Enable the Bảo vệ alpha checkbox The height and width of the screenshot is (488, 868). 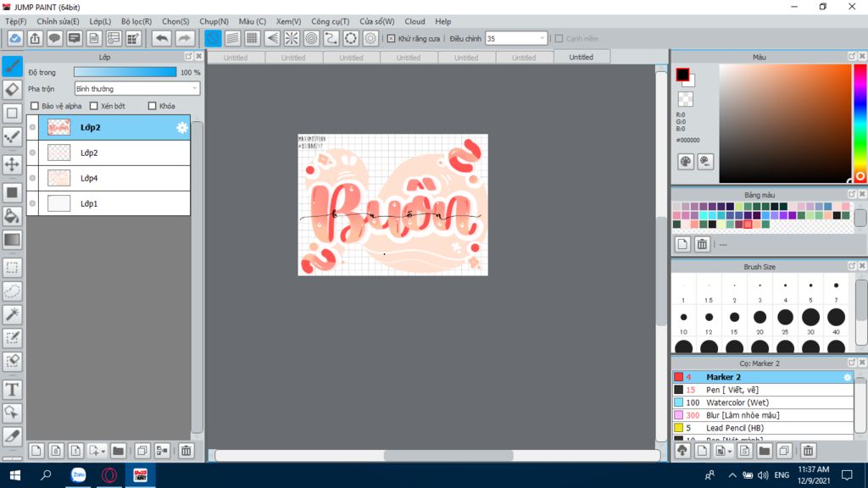[x=35, y=106]
